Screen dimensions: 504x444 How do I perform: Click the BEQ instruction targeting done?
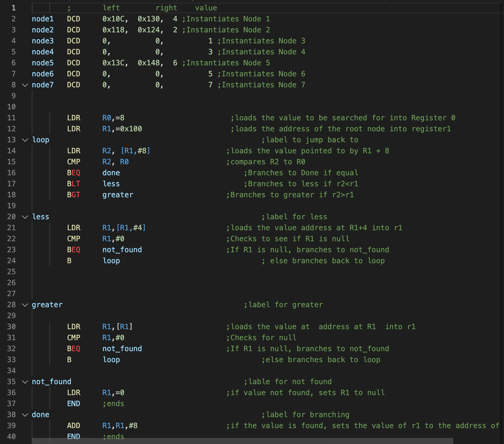click(74, 173)
